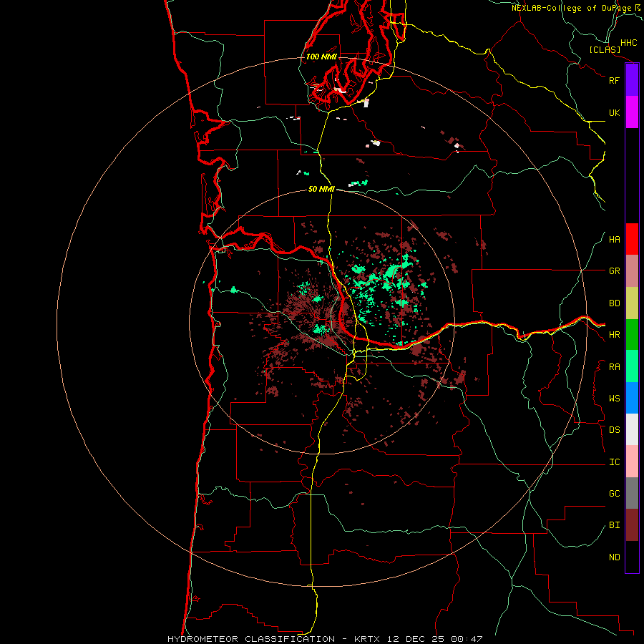Select the 'IC' legend label
The image size is (644, 644).
[x=614, y=462]
